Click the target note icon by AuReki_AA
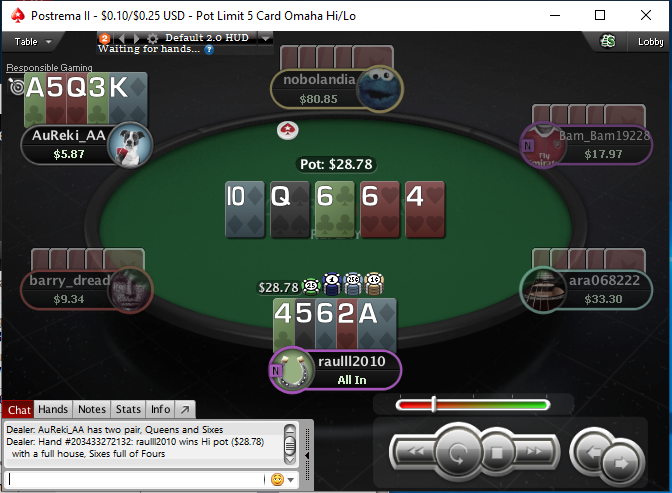This screenshot has height=493, width=672. pyautogui.click(x=17, y=87)
